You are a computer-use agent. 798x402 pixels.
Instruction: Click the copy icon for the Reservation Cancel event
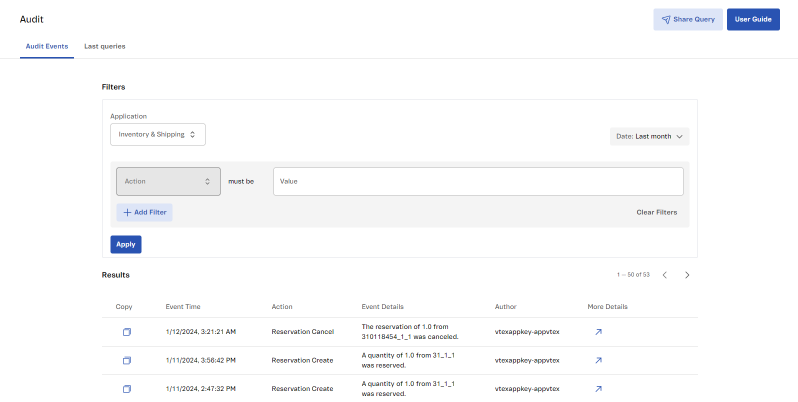(126, 332)
